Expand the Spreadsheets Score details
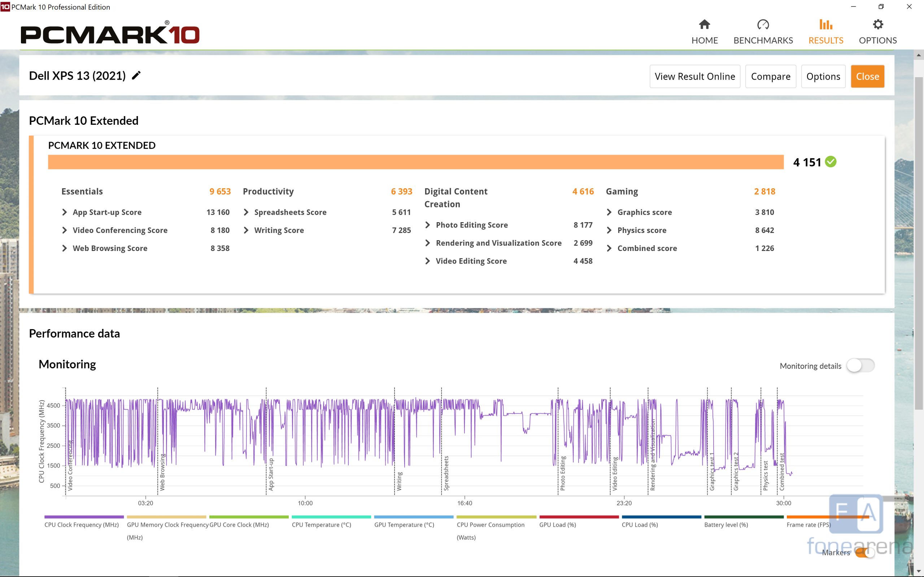Viewport: 924px width, 577px height. (246, 212)
